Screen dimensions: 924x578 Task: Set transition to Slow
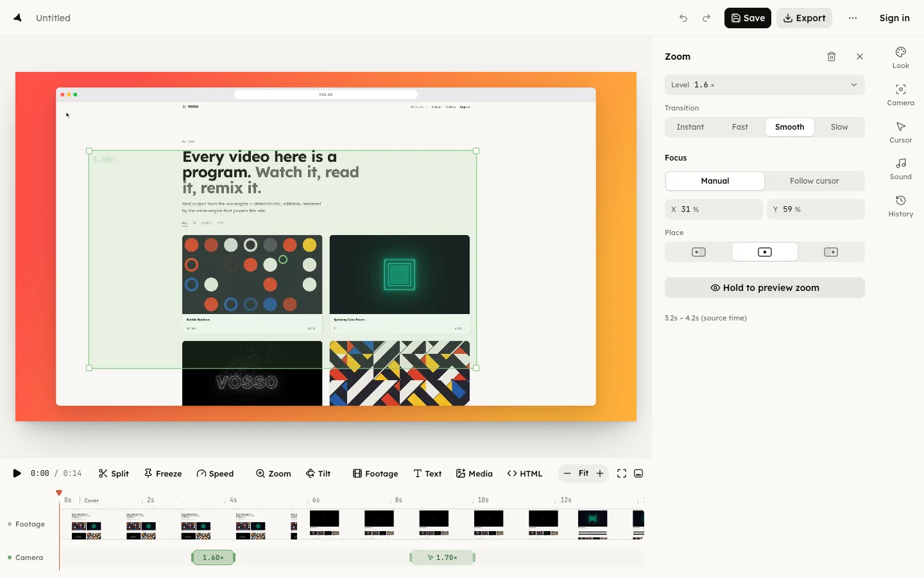(x=839, y=127)
